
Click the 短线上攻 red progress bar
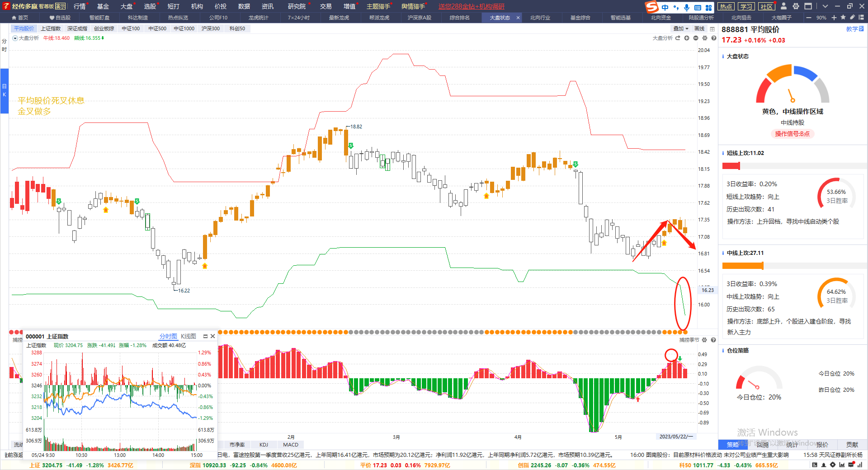pyautogui.click(x=731, y=166)
